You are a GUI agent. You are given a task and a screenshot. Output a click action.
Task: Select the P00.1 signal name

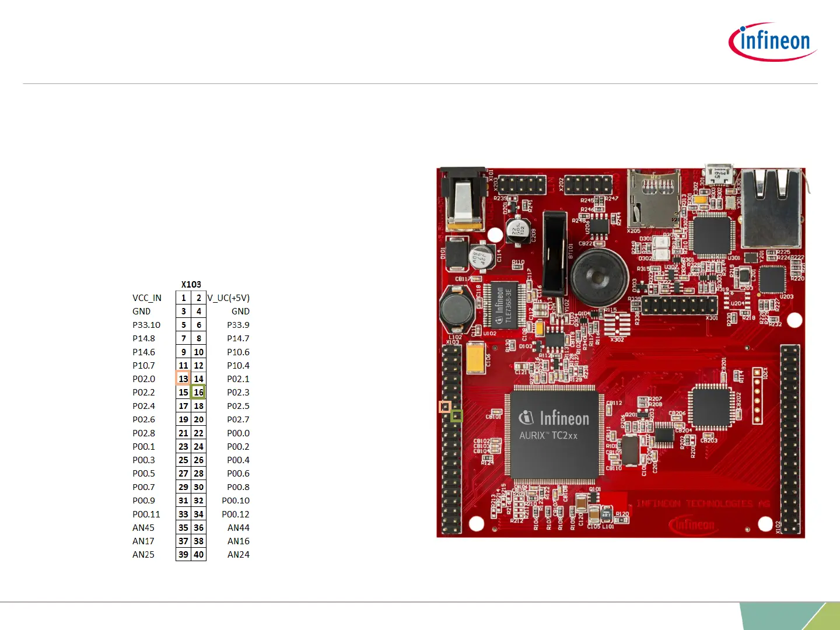tap(143, 446)
